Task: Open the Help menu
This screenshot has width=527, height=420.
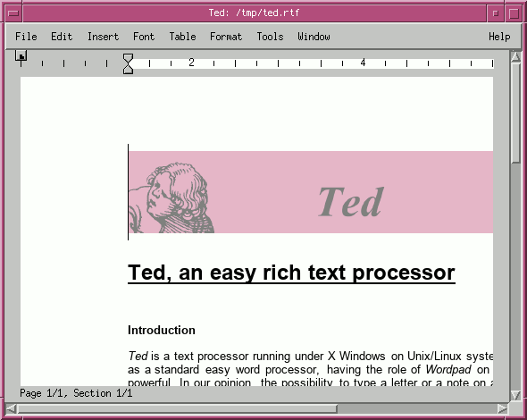Action: pyautogui.click(x=499, y=37)
